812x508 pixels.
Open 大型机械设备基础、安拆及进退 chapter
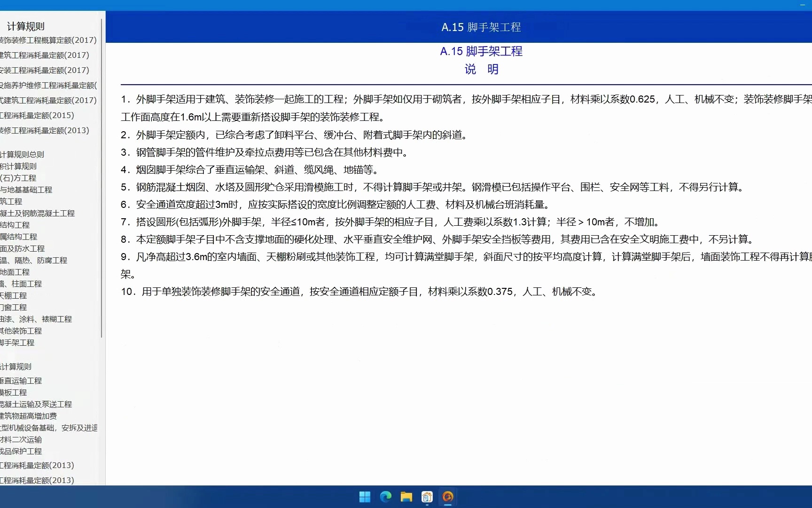pyautogui.click(x=49, y=428)
